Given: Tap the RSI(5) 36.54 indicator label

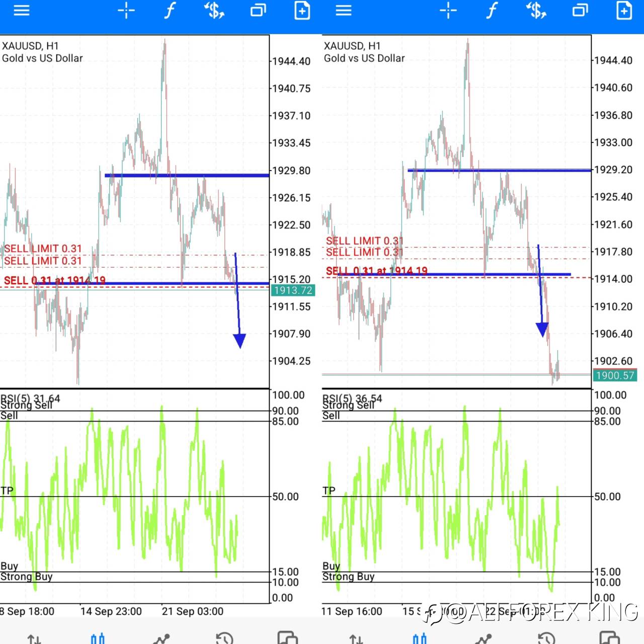Looking at the screenshot, I should point(352,399).
